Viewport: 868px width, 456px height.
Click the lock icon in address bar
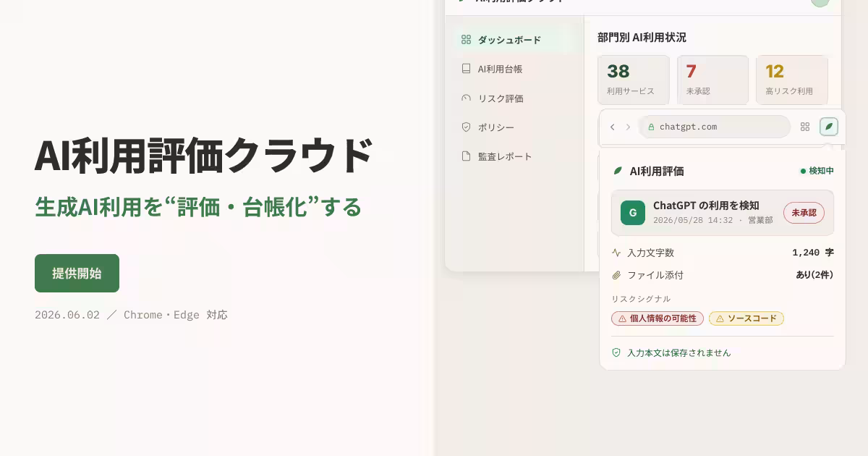tap(651, 127)
